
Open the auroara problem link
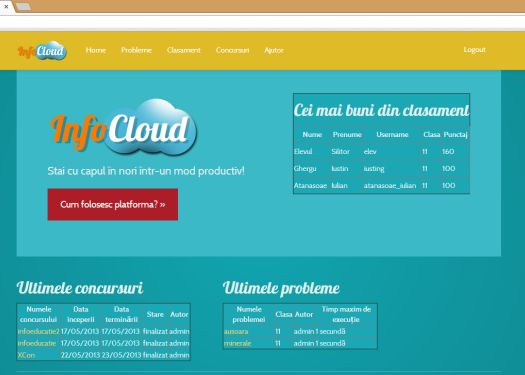(236, 331)
